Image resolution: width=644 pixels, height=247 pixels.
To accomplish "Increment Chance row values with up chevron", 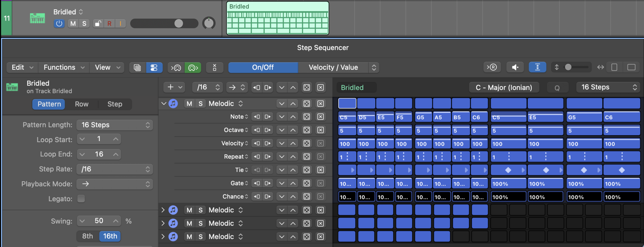I will coord(293,196).
